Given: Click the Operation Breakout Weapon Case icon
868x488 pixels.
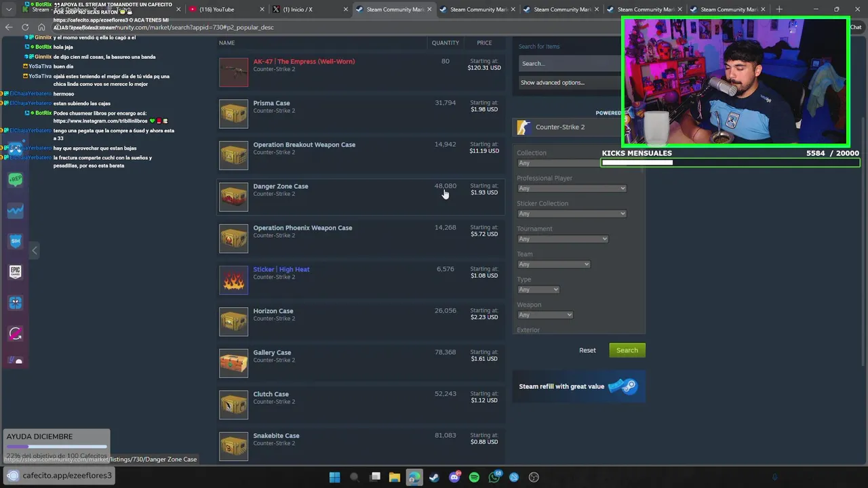Looking at the screenshot, I should point(233,155).
